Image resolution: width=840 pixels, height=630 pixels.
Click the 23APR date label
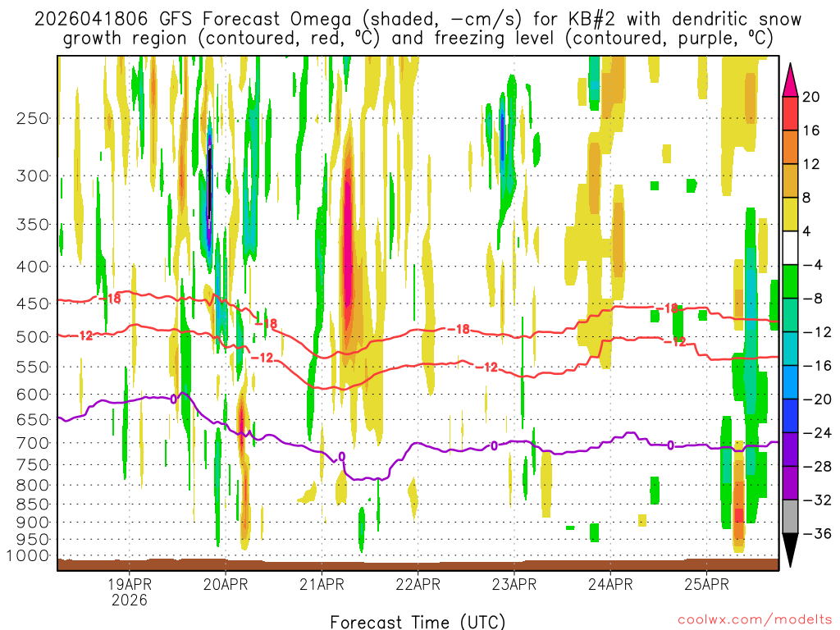tap(514, 584)
